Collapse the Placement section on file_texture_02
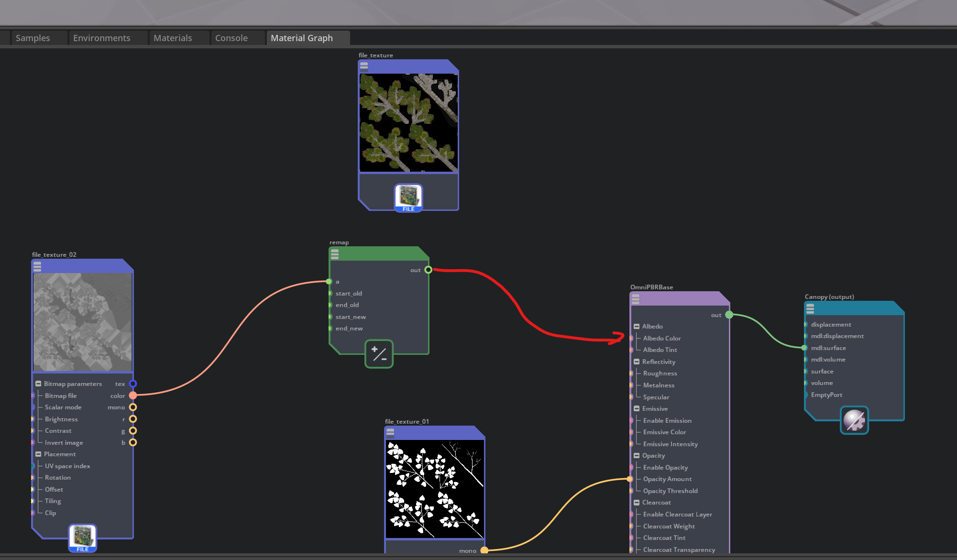This screenshot has width=957, height=560. click(38, 454)
